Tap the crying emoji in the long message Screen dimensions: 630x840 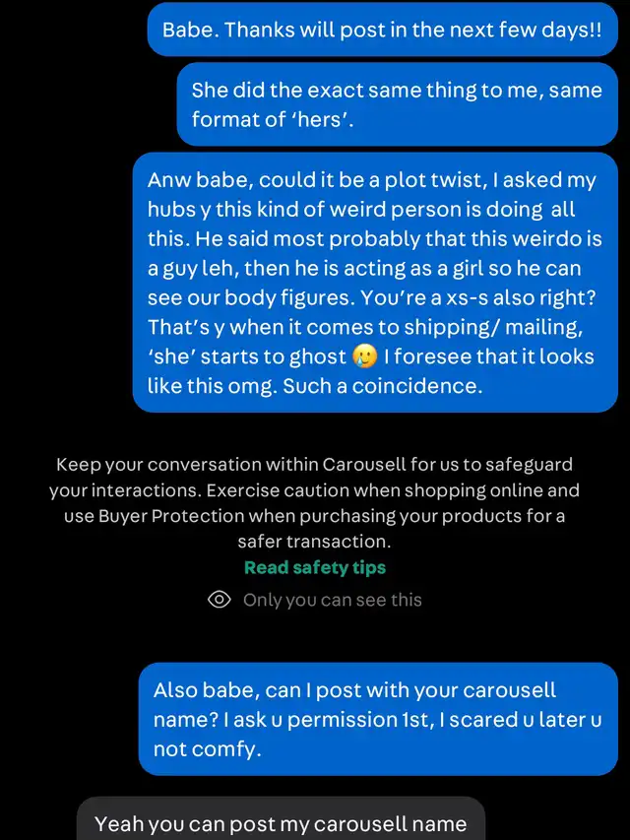[x=365, y=356]
